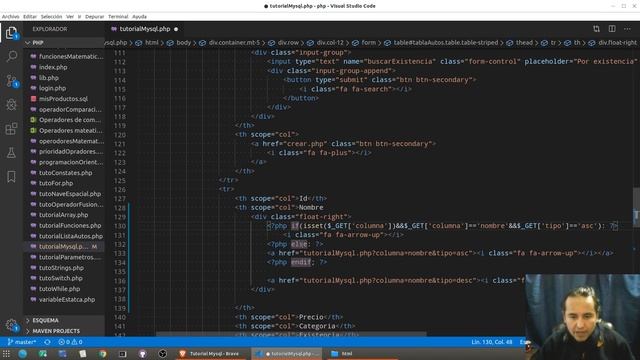The width and height of the screenshot is (640, 360).
Task: Click form breadcrumb item
Action: (368, 42)
